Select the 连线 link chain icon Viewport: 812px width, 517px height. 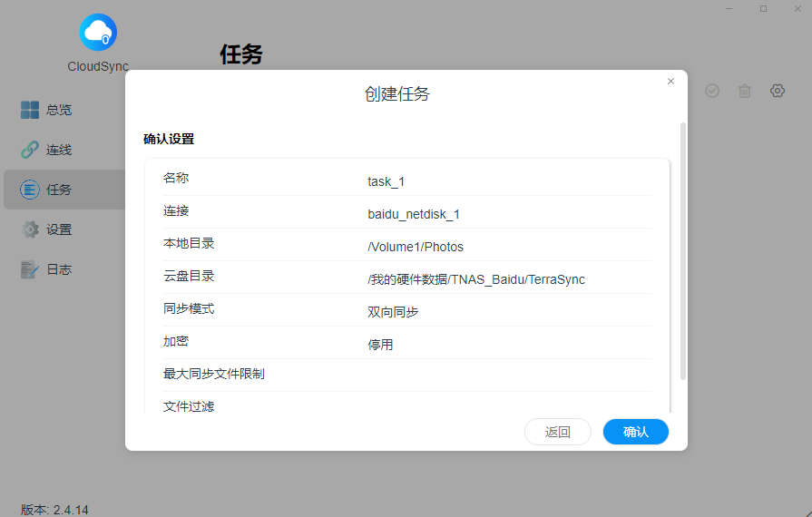tap(30, 150)
